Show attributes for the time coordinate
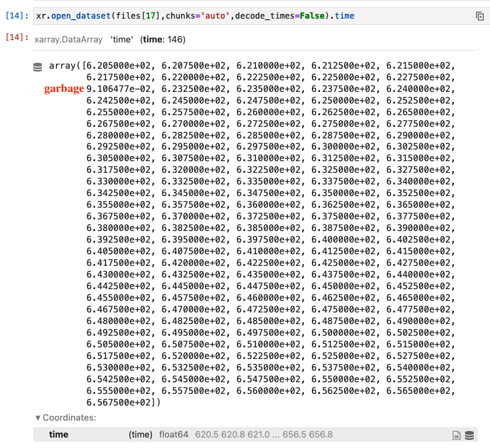 [x=456, y=435]
